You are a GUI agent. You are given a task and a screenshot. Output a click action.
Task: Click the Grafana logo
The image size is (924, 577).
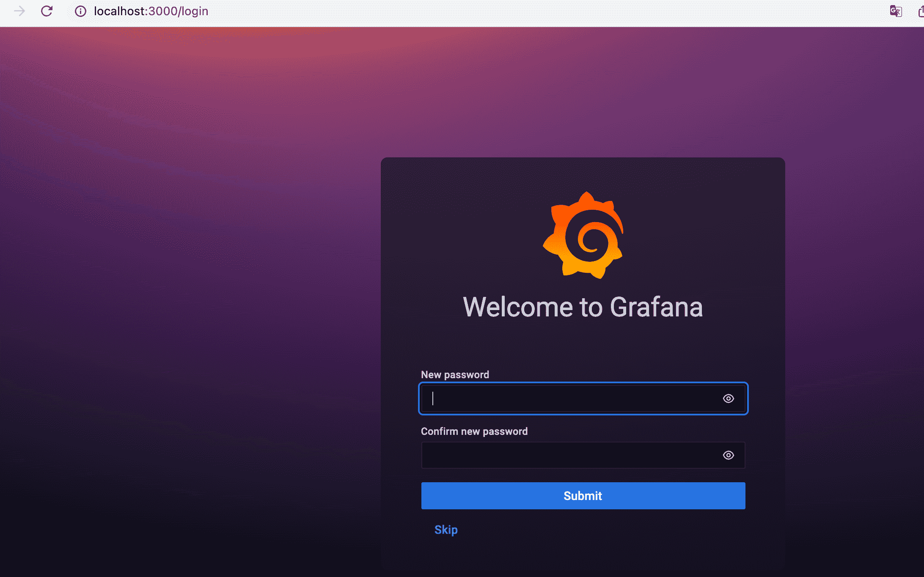point(583,235)
